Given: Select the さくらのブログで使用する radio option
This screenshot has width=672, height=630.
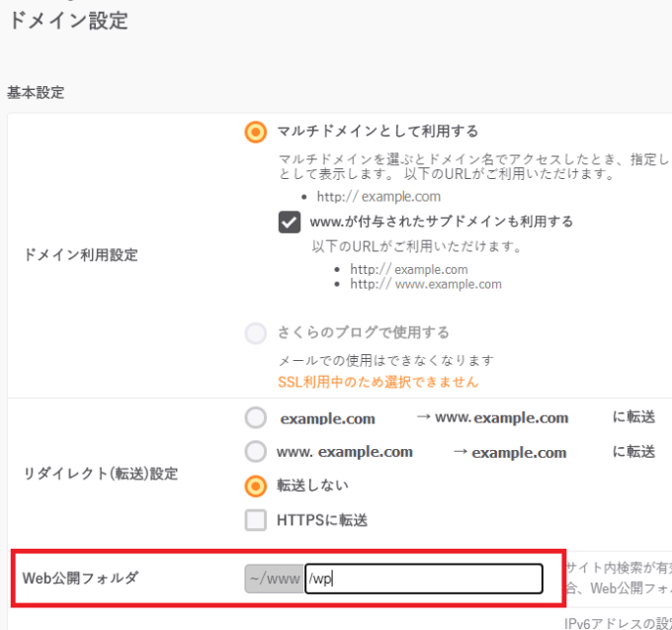Looking at the screenshot, I should (256, 332).
